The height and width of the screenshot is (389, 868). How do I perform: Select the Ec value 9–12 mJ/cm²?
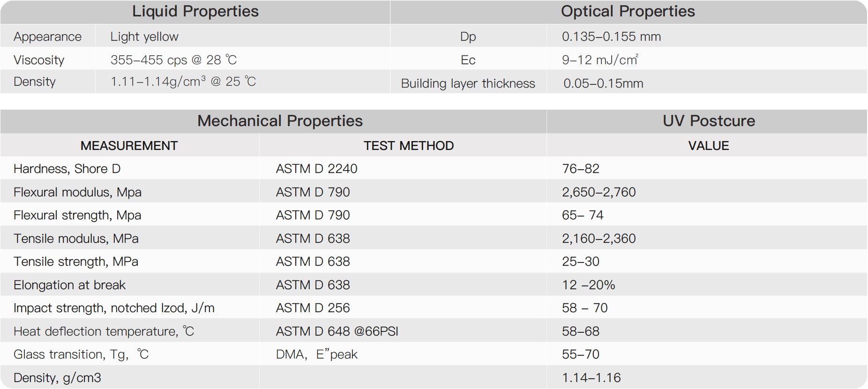click(599, 60)
